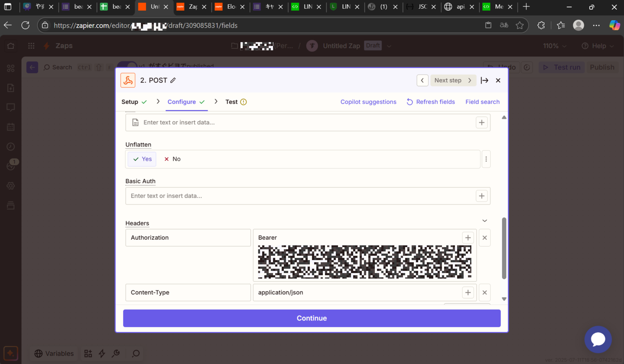Switch to the Setup tab
Viewport: 624px width, 364px height.
click(x=134, y=102)
